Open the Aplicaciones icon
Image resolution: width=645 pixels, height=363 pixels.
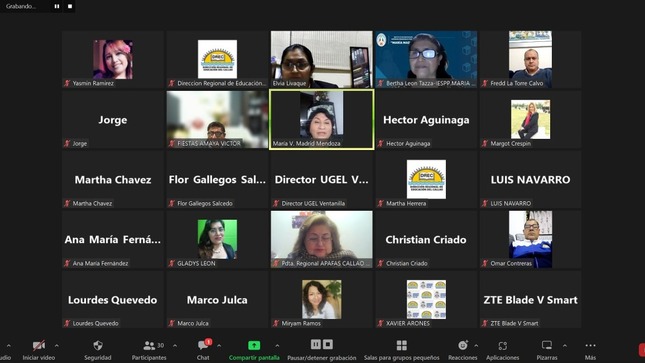pos(503,346)
